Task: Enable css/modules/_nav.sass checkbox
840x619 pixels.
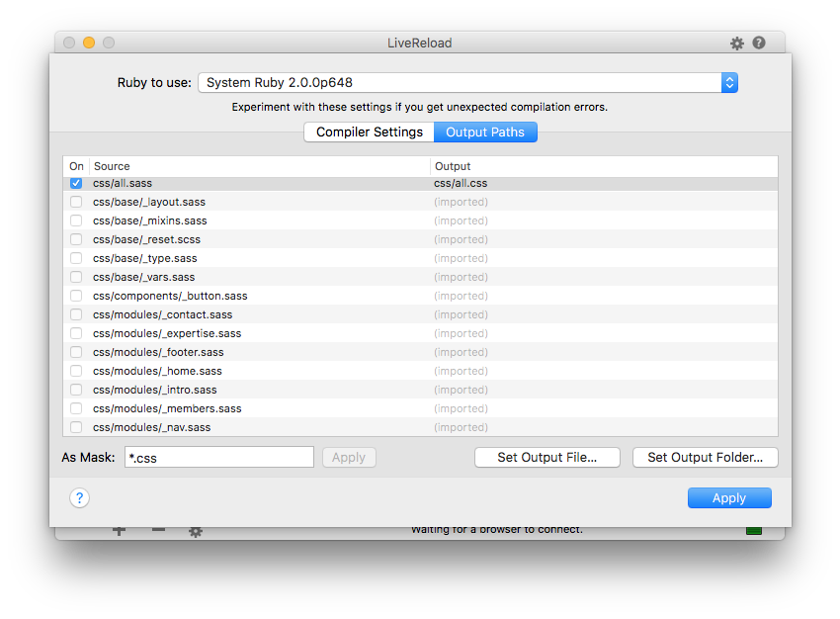Action: click(x=76, y=427)
